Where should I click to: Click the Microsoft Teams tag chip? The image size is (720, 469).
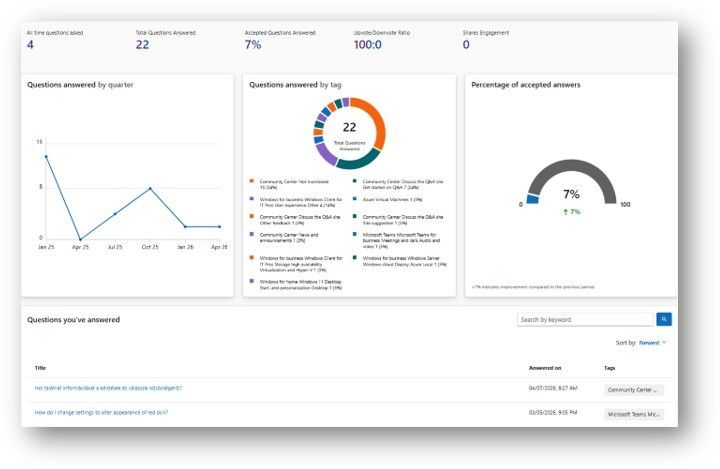pos(634,414)
